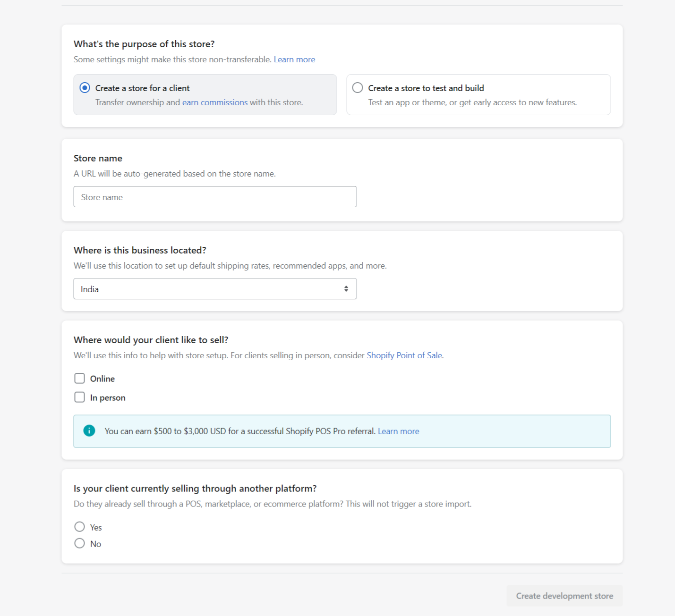Viewport: 675px width, 616px height.
Task: Open the India business location dropdown
Action: click(215, 289)
